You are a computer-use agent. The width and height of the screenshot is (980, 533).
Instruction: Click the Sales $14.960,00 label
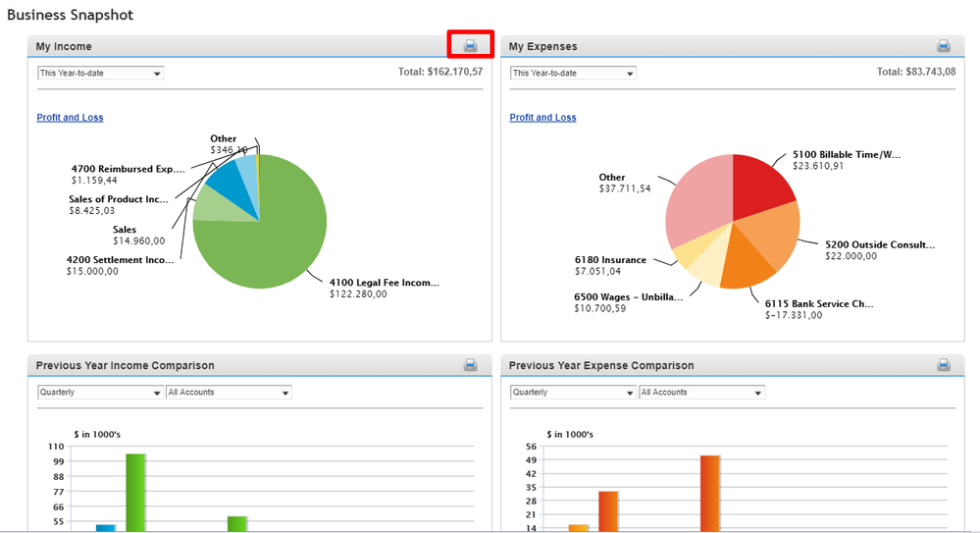[138, 236]
